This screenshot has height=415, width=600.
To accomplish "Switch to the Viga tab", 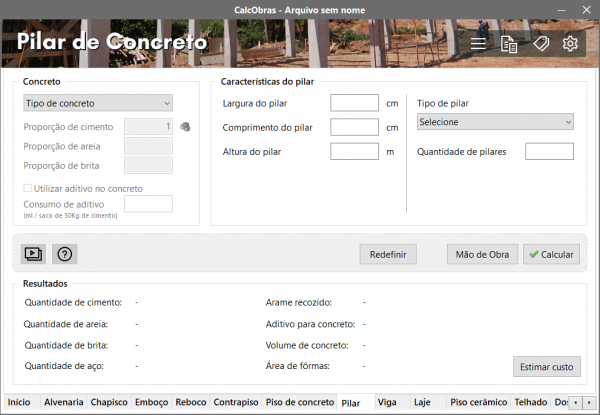I will 387,402.
